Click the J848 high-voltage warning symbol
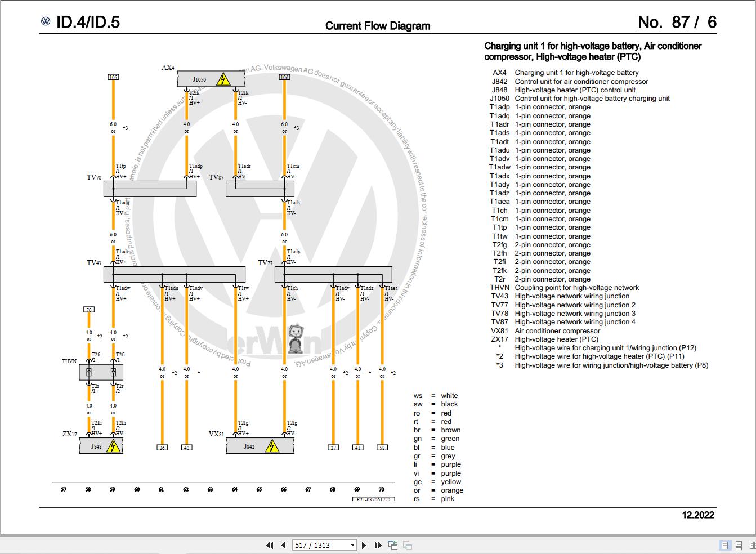Viewport: 756px width, 554px height. 114,446
